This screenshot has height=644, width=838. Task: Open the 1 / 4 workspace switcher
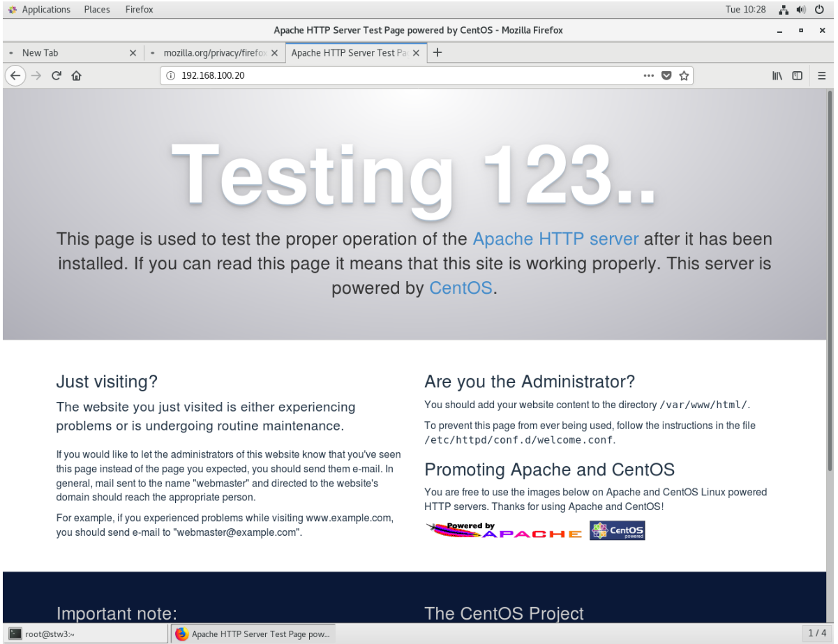pyautogui.click(x=816, y=633)
